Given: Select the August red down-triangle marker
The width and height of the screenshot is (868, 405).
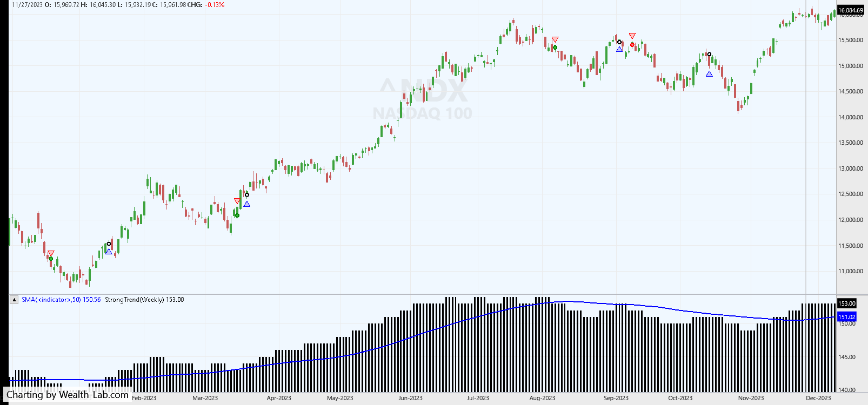Looking at the screenshot, I should click(x=555, y=39).
